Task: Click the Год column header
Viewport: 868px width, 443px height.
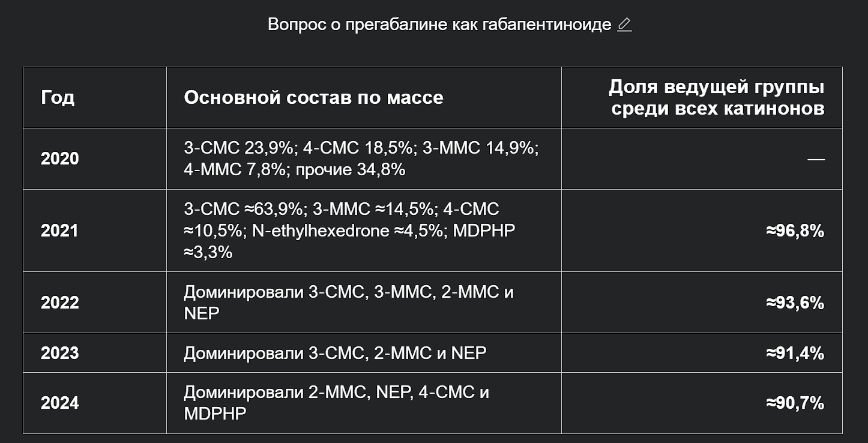Action: [x=58, y=97]
